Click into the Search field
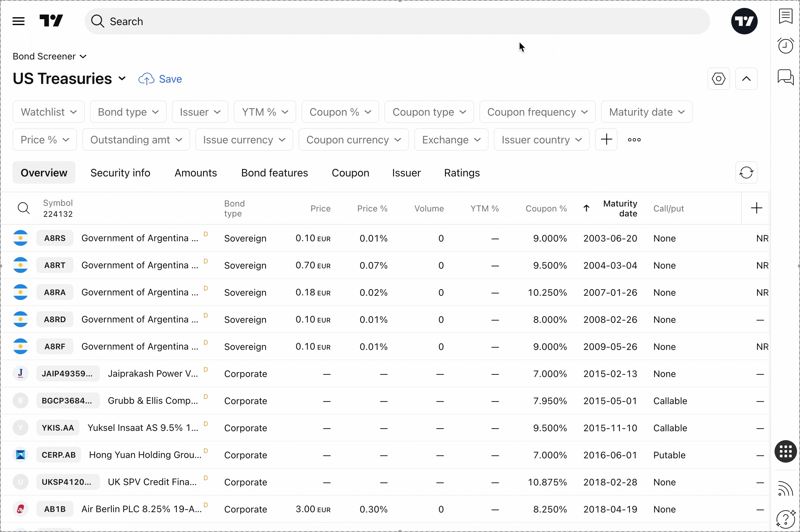Screen dimensions: 800x532 click(397, 21)
